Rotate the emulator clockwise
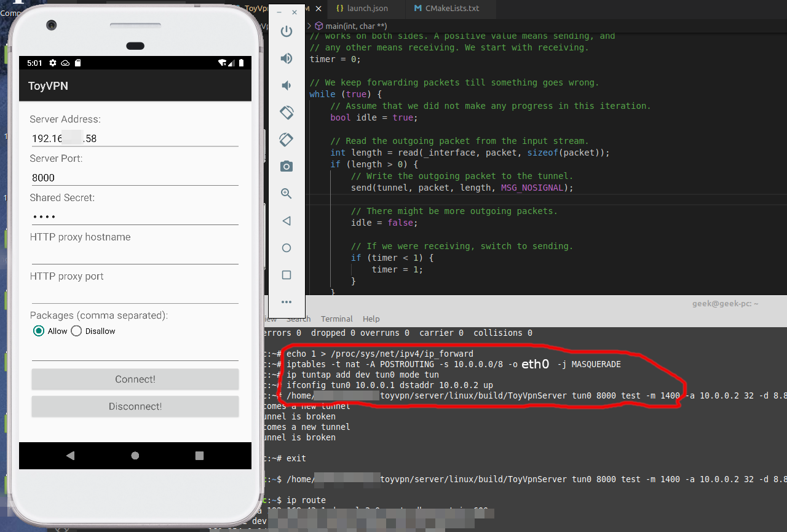The image size is (787, 532). tap(286, 140)
